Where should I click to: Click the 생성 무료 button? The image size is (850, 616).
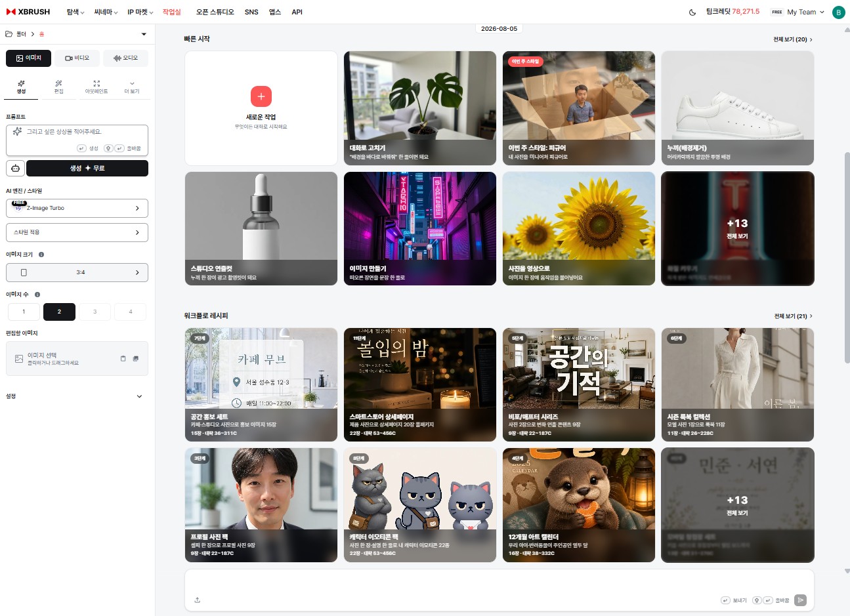pos(87,169)
